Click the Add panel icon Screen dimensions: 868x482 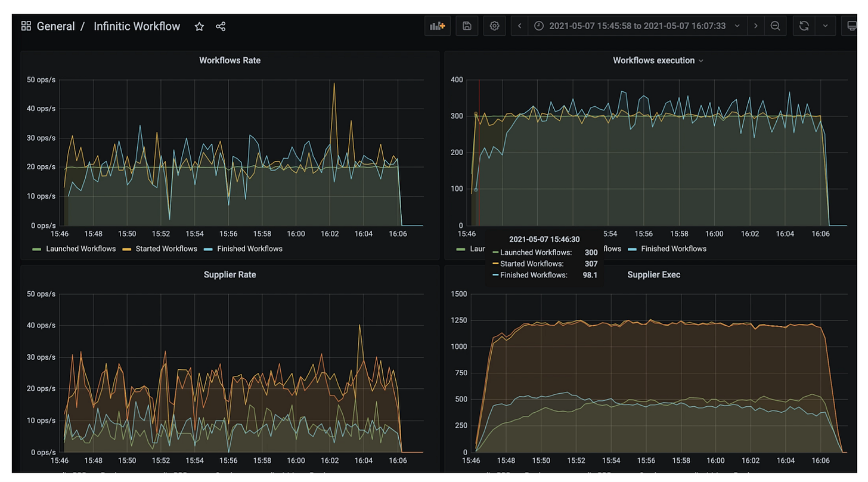pyautogui.click(x=438, y=26)
